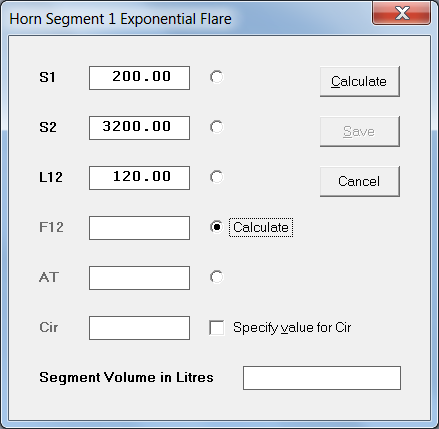Click the dotted Calculate label beside F12
The width and height of the screenshot is (439, 429).
point(261,227)
